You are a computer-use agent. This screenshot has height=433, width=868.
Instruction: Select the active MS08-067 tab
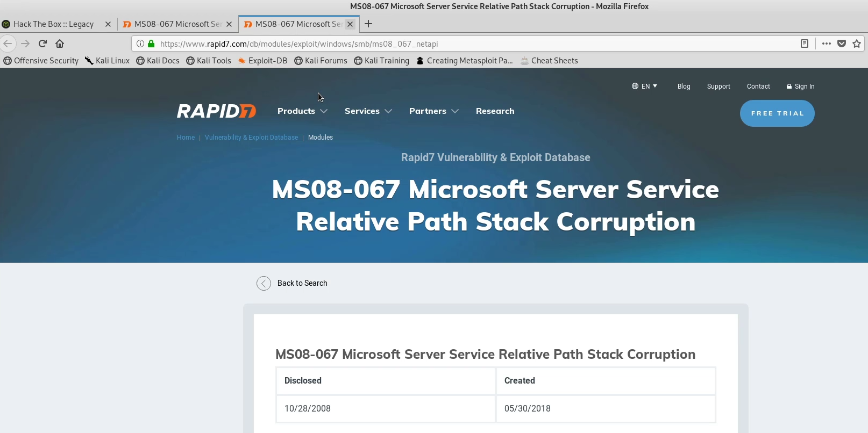298,24
